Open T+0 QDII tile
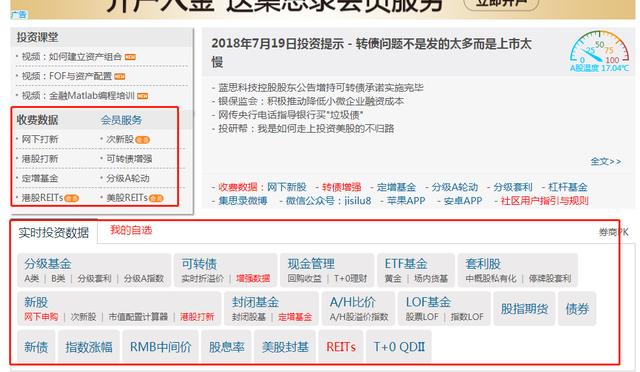The height and width of the screenshot is (372, 640). [399, 347]
